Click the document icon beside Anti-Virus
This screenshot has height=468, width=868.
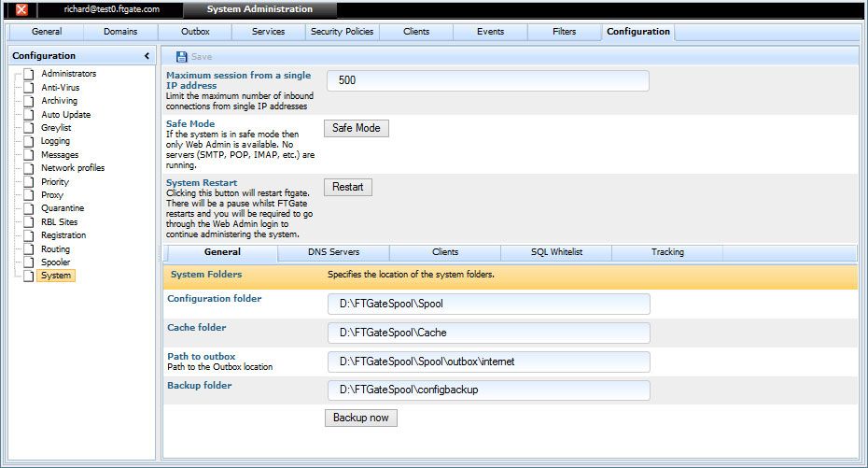(x=29, y=88)
